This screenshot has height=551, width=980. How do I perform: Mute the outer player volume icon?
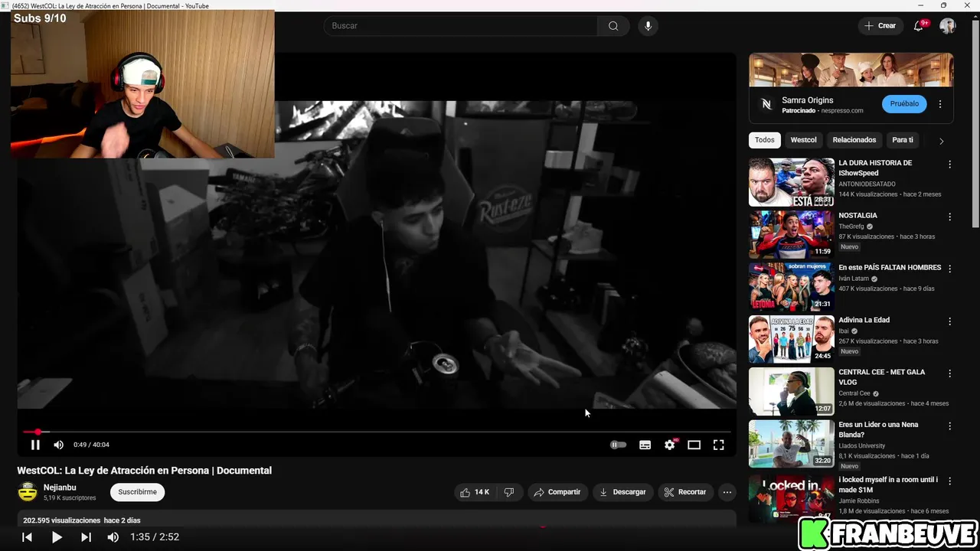pos(113,537)
